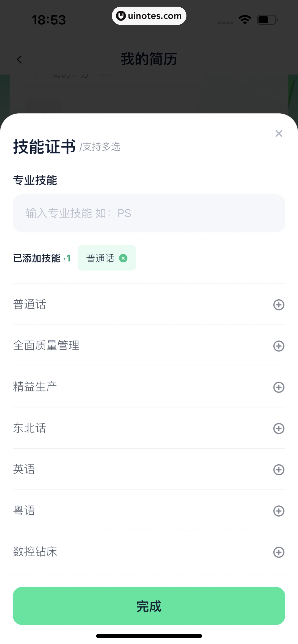The height and width of the screenshot is (644, 298).
Task: Add 英语 skill with plus icon
Action: point(279,470)
